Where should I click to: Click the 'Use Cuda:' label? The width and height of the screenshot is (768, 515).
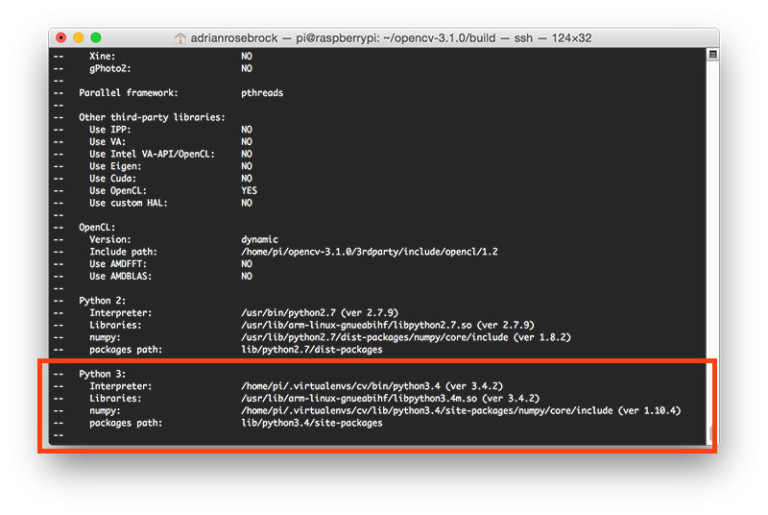pos(113,178)
